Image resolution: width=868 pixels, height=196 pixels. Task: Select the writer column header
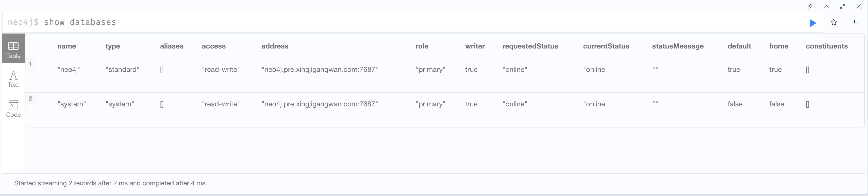[475, 46]
